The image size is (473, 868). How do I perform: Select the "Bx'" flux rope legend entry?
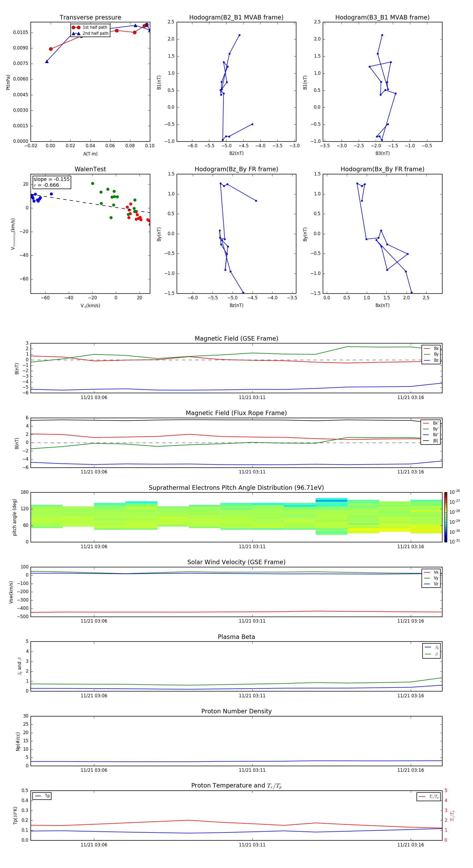[431, 423]
